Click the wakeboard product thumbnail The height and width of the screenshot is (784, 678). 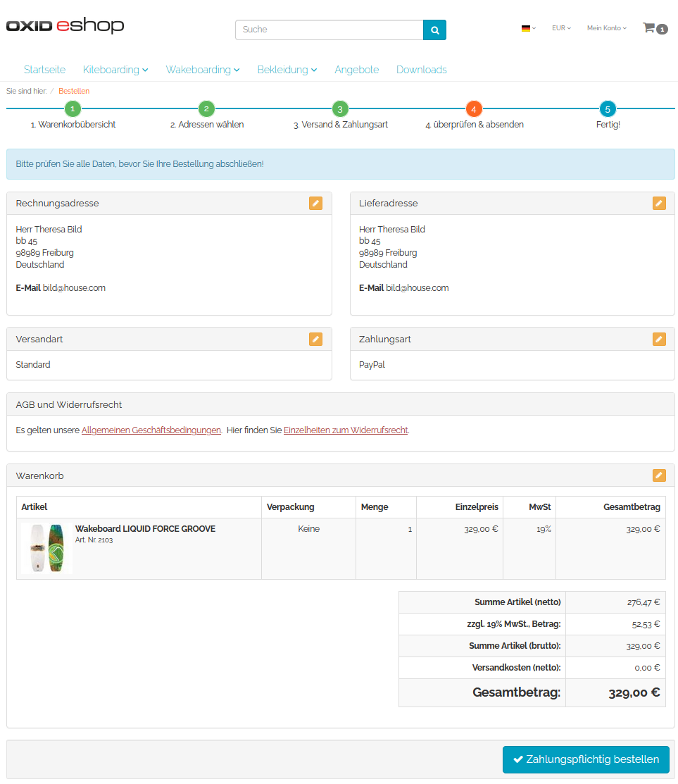pyautogui.click(x=46, y=549)
